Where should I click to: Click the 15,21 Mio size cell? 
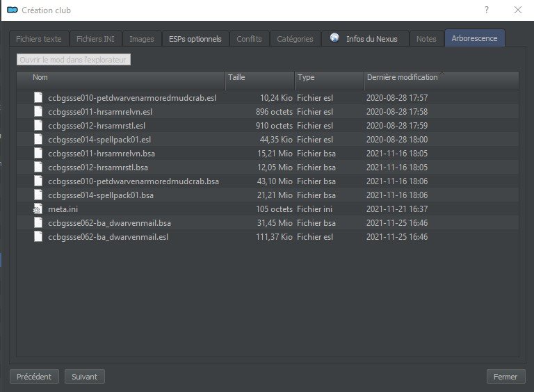pyautogui.click(x=275, y=154)
